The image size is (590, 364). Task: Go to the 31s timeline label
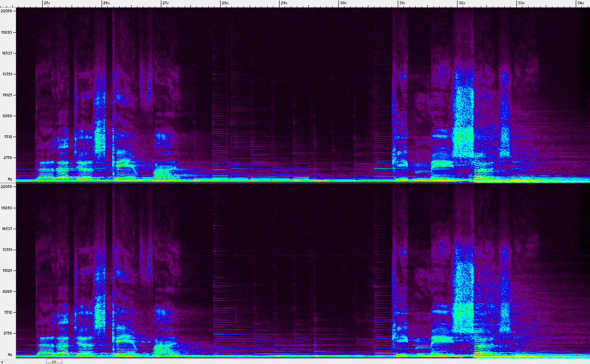[x=402, y=3]
